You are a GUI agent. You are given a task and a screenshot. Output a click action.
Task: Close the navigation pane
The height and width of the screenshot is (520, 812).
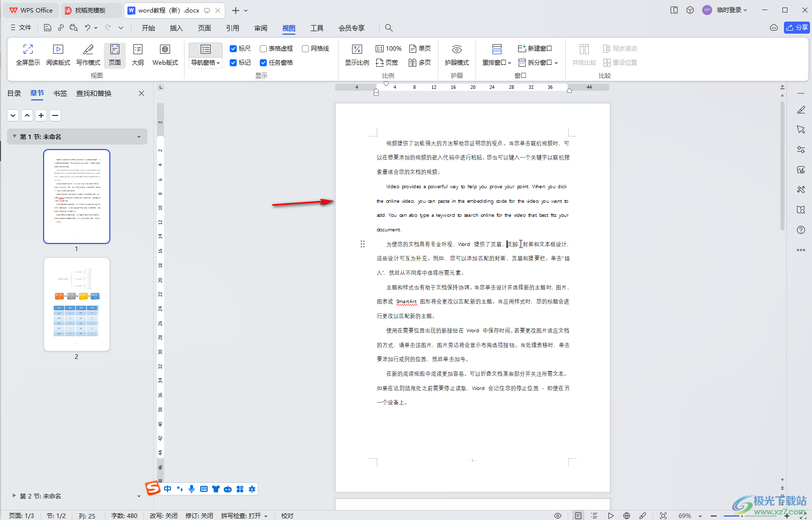point(141,93)
